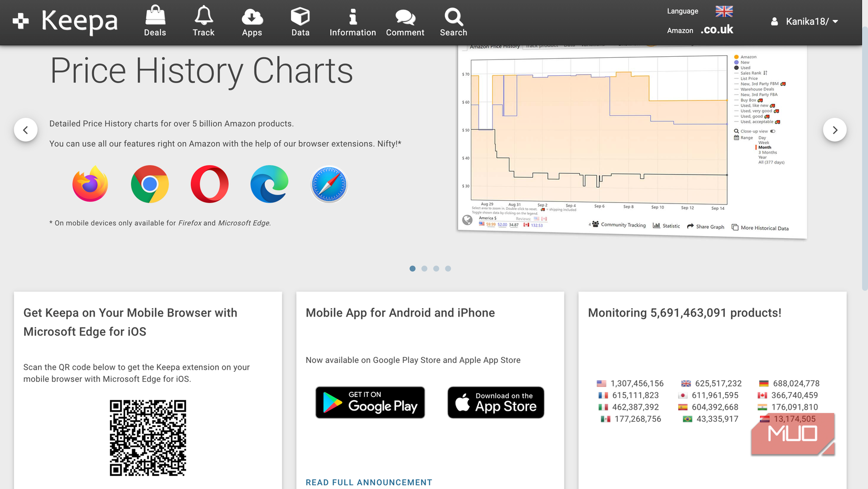Open the Comment menu item
This screenshot has width=868, height=489.
(405, 21)
